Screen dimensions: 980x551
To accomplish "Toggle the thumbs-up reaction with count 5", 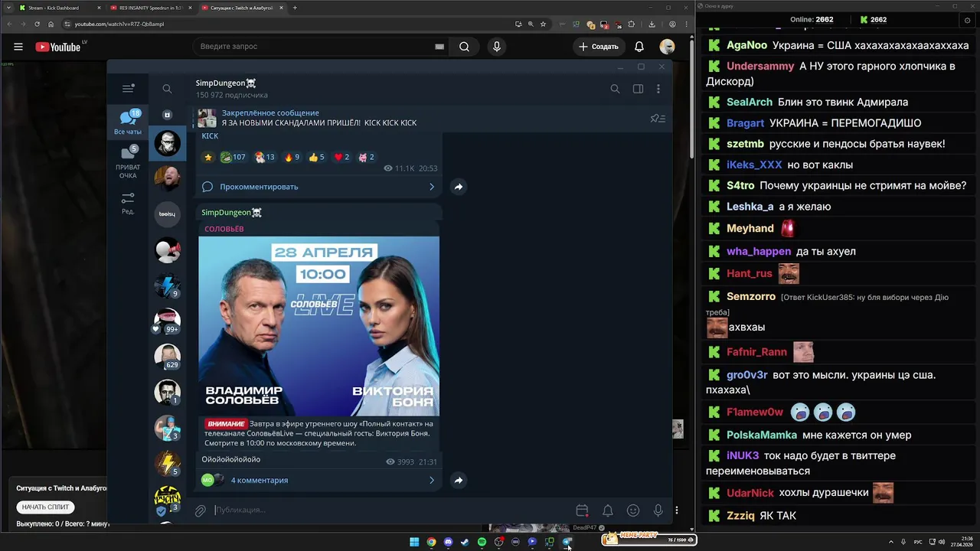I will click(x=317, y=157).
